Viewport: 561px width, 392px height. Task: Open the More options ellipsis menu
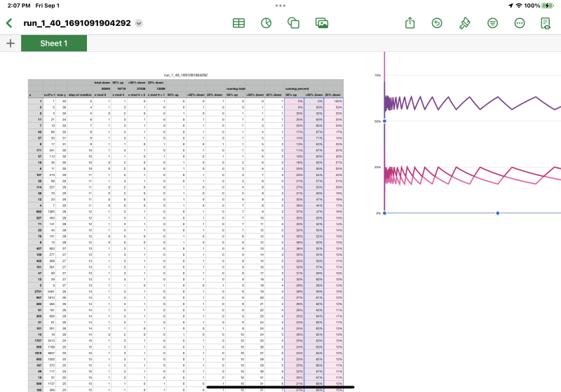coord(520,23)
